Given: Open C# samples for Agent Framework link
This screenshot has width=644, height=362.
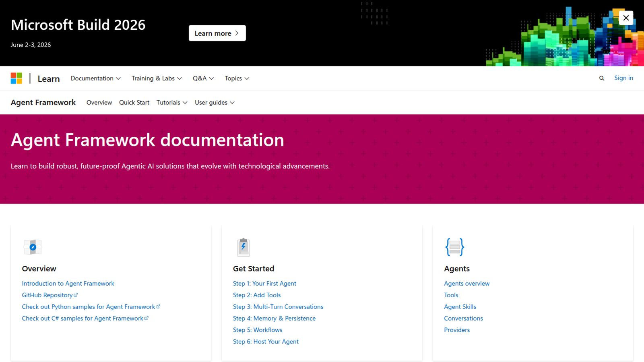Looking at the screenshot, I should coord(85,319).
